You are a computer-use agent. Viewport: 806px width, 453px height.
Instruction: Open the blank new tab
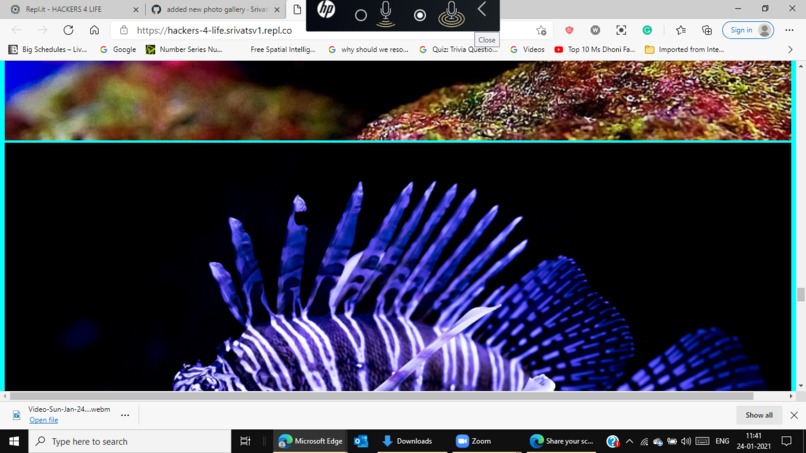(297, 9)
